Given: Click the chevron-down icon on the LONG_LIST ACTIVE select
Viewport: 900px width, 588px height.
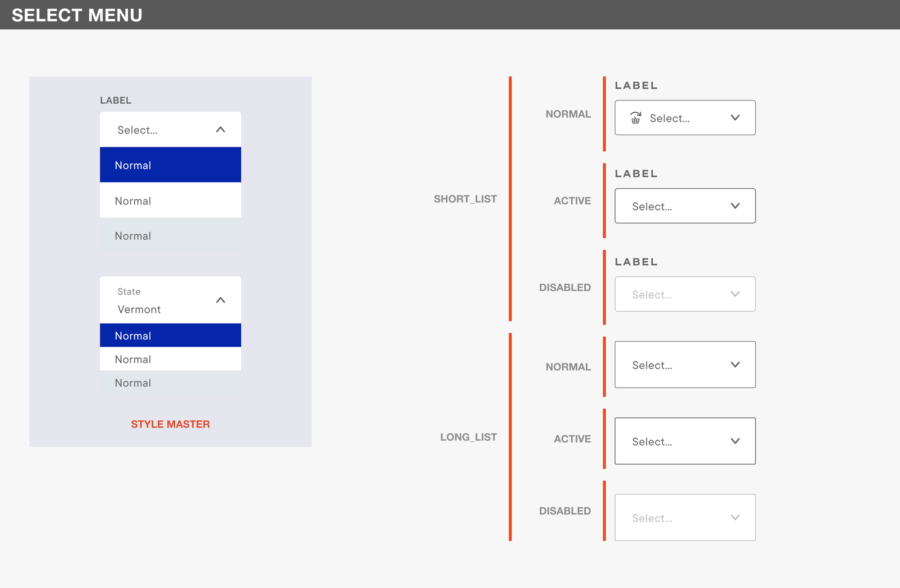Looking at the screenshot, I should tap(735, 440).
